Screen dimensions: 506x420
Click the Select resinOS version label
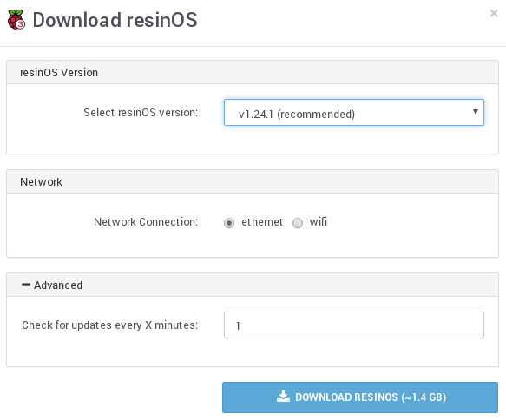click(x=141, y=113)
